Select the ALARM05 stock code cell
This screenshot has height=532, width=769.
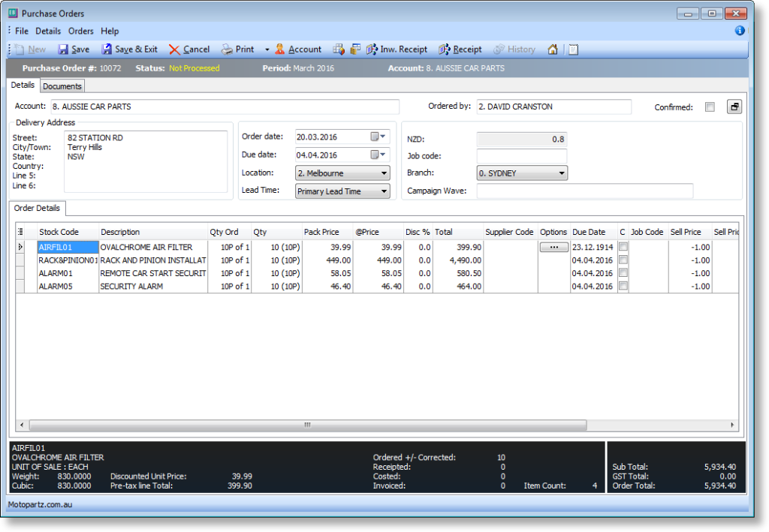(68, 286)
